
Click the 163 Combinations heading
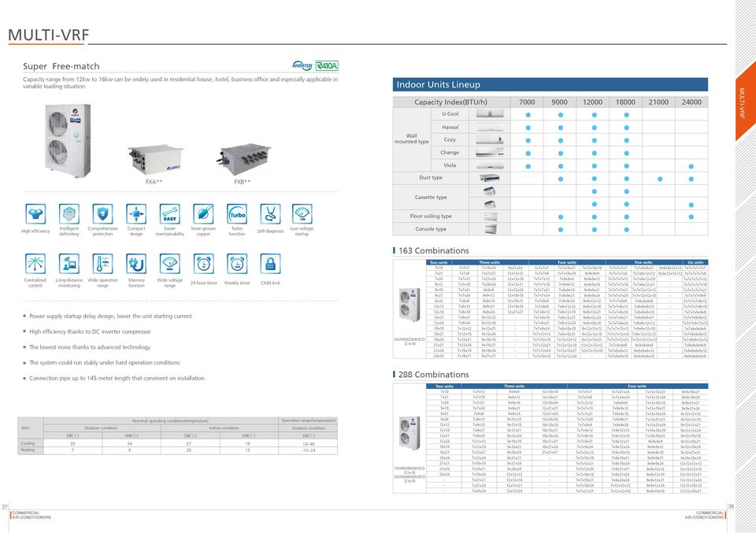[x=433, y=250]
